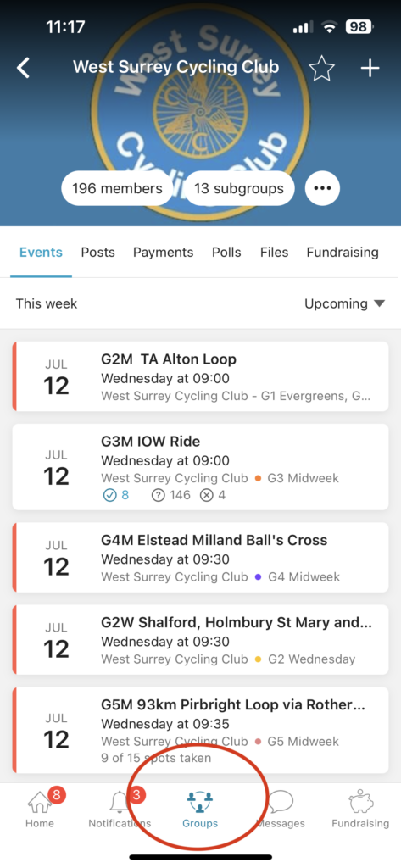Open the Messages speech bubble icon

point(281,802)
